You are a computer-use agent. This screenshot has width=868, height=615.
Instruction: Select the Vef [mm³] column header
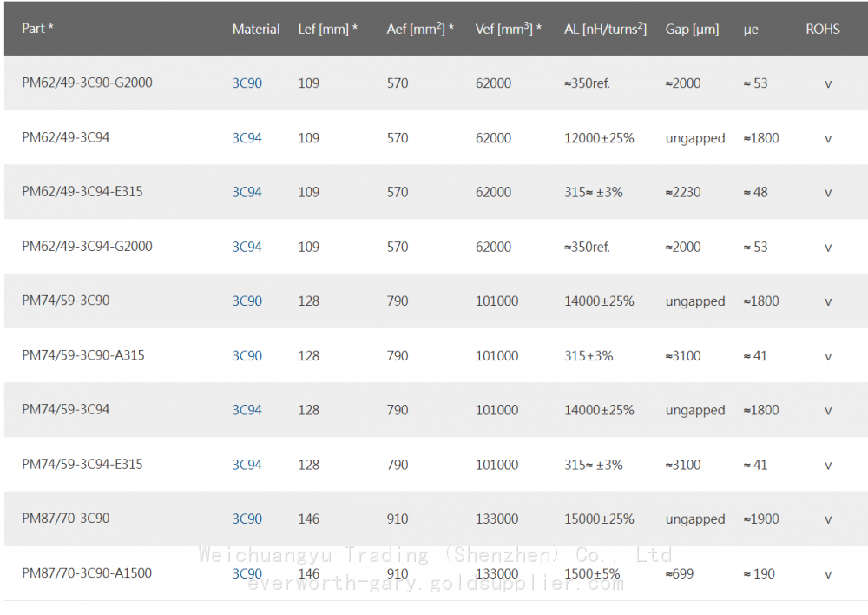[x=508, y=29]
